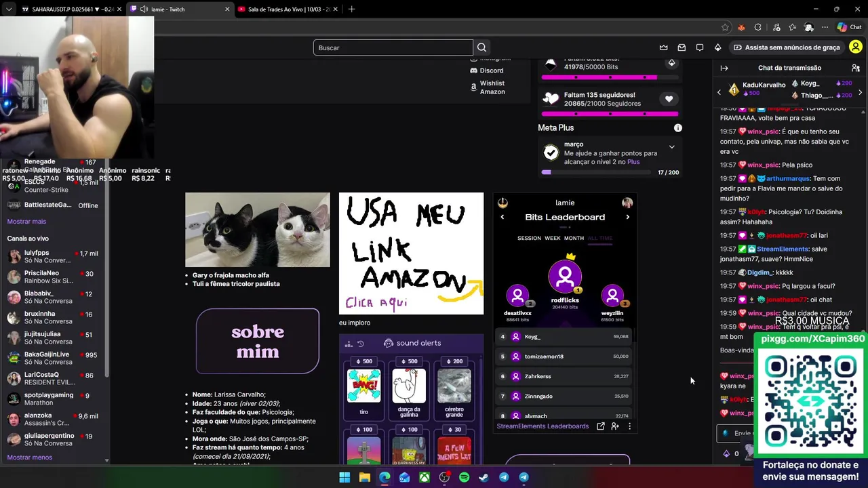The image size is (868, 488).
Task: Collapse the chat panel with arrow icon
Action: (x=724, y=68)
